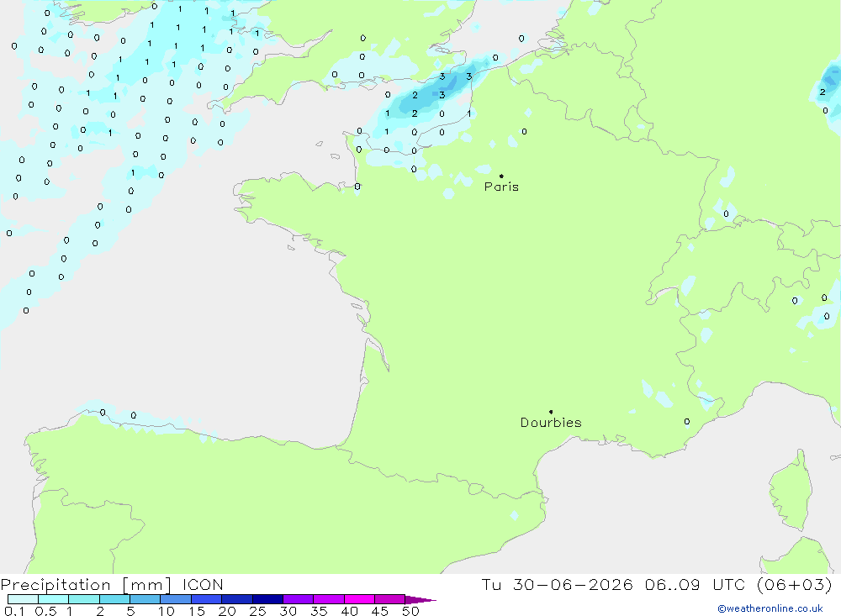Click the legend tick label '25'

[258, 611]
